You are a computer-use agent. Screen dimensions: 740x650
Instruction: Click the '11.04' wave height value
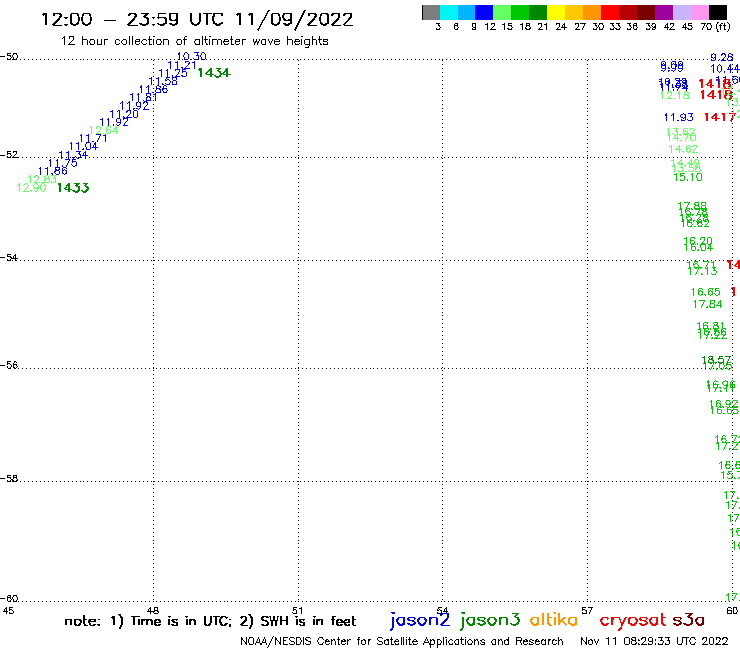coord(84,146)
